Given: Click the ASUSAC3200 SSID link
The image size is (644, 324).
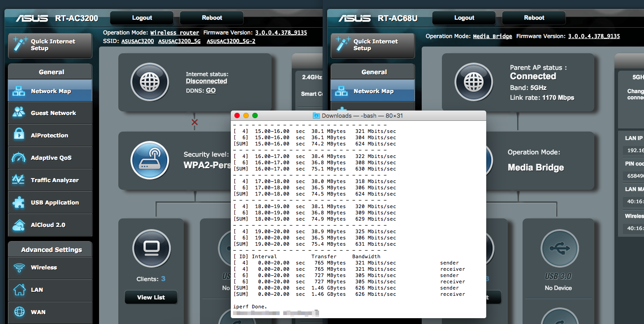Looking at the screenshot, I should pos(138,41).
